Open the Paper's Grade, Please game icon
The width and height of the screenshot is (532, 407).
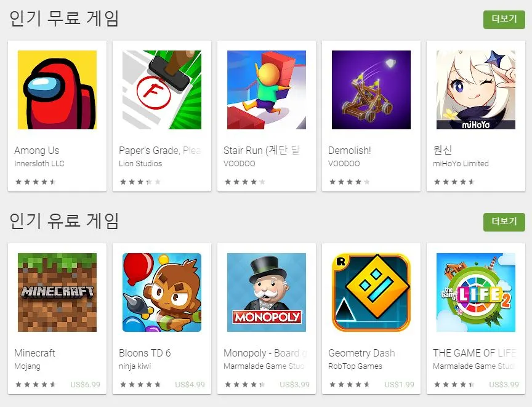pyautogui.click(x=162, y=90)
